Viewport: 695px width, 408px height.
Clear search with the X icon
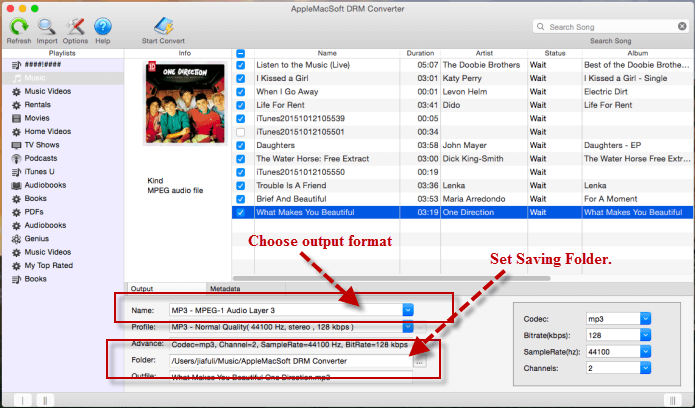coord(682,27)
